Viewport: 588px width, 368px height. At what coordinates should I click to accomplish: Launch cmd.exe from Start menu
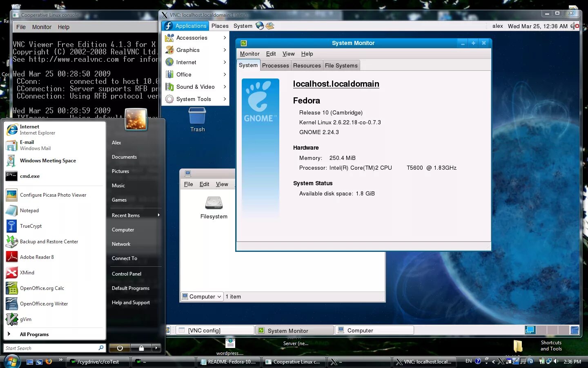click(54, 176)
